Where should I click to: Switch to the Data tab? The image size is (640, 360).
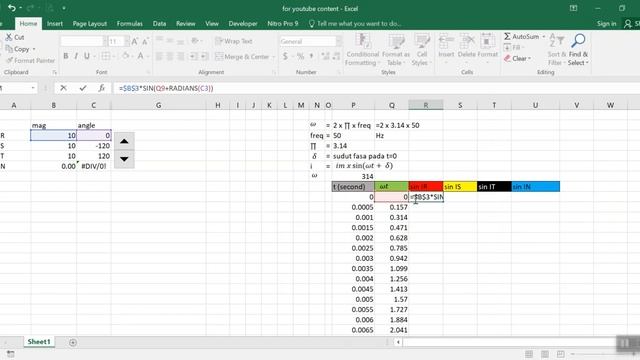click(159, 24)
